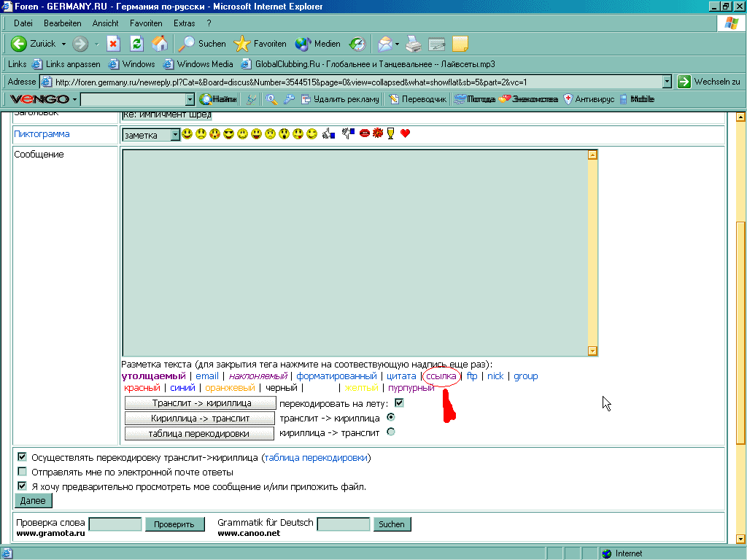
Task: Click the browser Forward arrow icon
Action: tap(80, 44)
